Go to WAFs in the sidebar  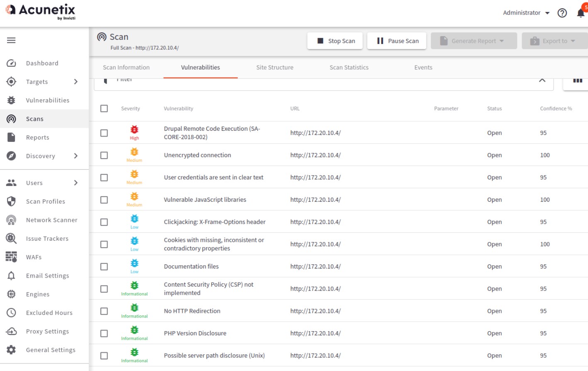pyautogui.click(x=34, y=257)
